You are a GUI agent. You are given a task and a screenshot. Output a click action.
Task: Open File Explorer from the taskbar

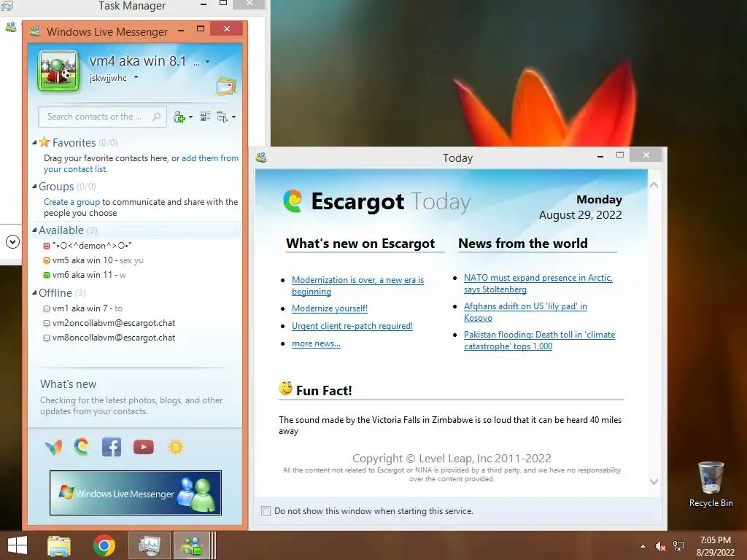(59, 545)
